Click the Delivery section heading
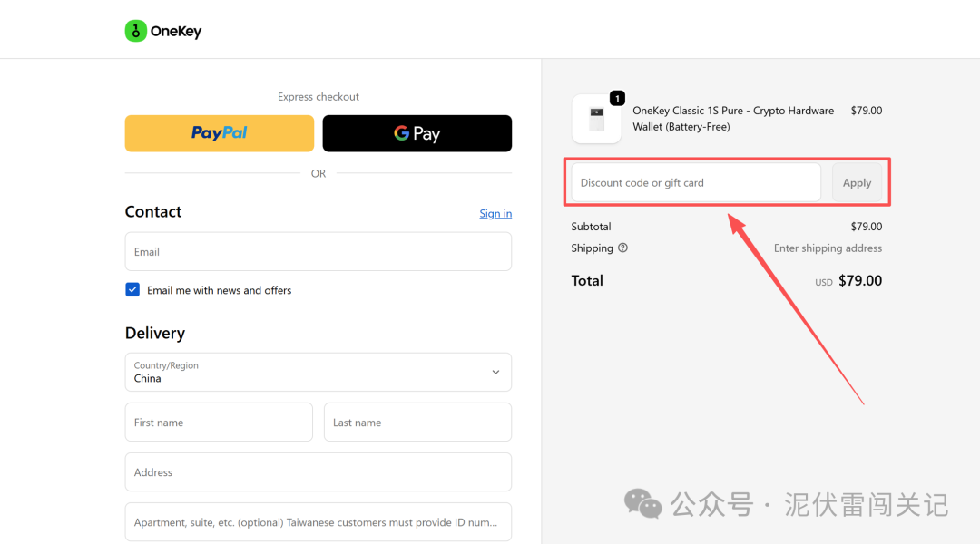Screen dimensions: 980x544 [155, 333]
